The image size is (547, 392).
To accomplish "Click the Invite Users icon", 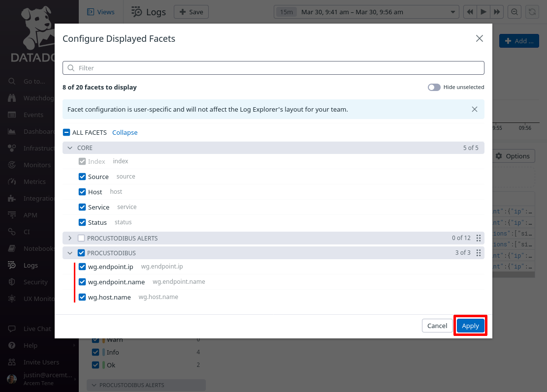I will pos(12,362).
